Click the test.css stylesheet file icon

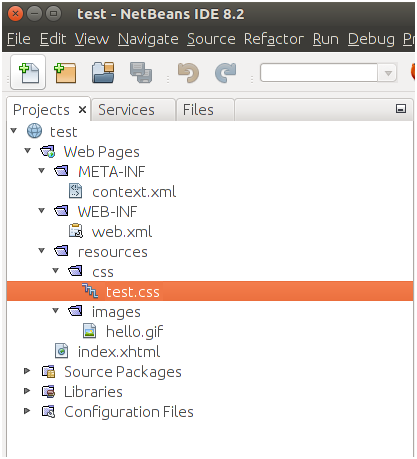tap(90, 291)
